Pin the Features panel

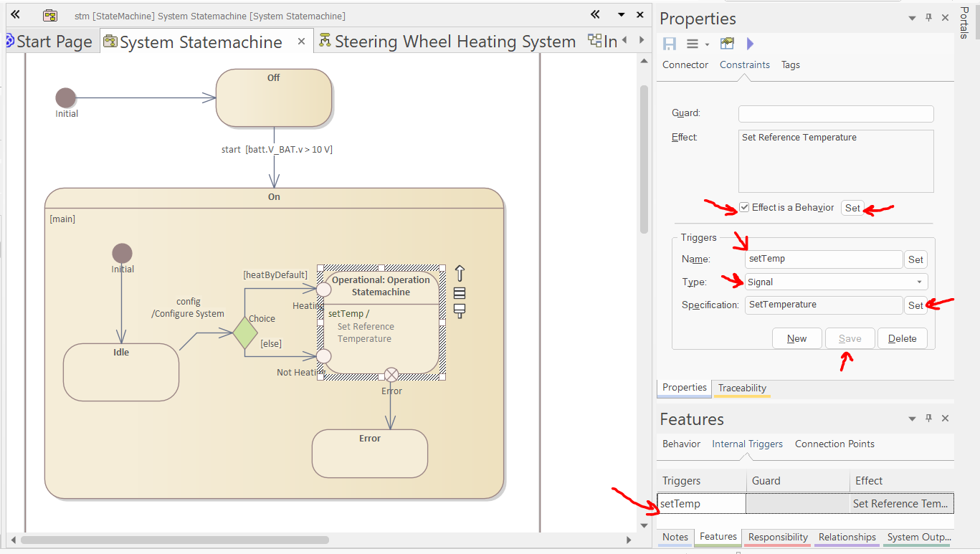pos(928,419)
